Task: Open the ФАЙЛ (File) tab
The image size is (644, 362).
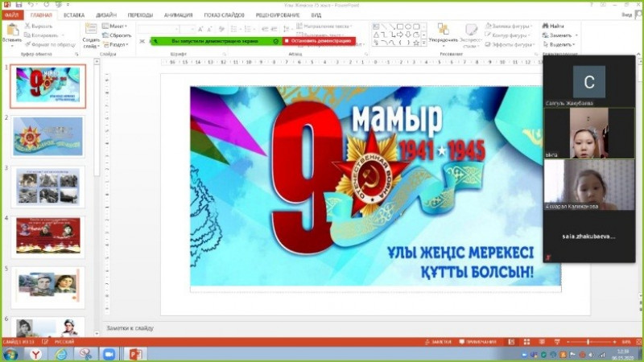Action: [12, 14]
